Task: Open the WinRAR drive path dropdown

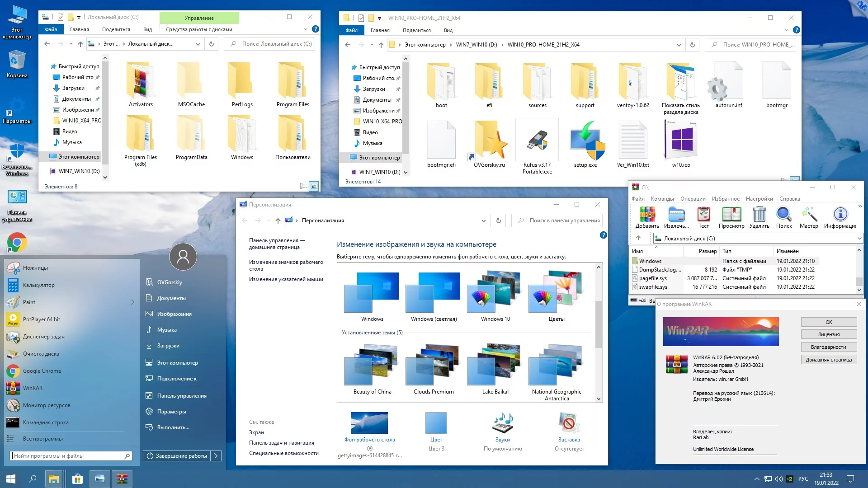Action: click(x=859, y=239)
